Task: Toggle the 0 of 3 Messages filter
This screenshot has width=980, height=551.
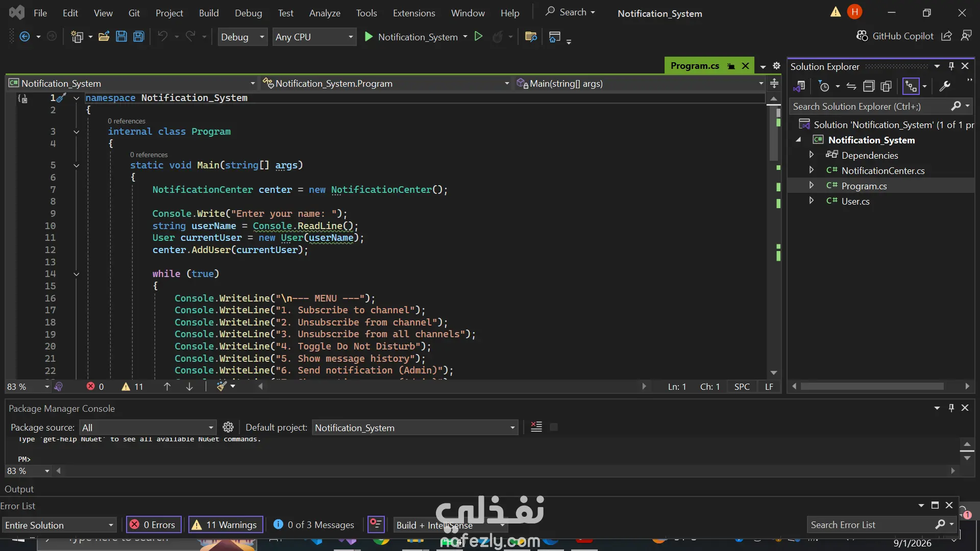Action: [x=314, y=524]
